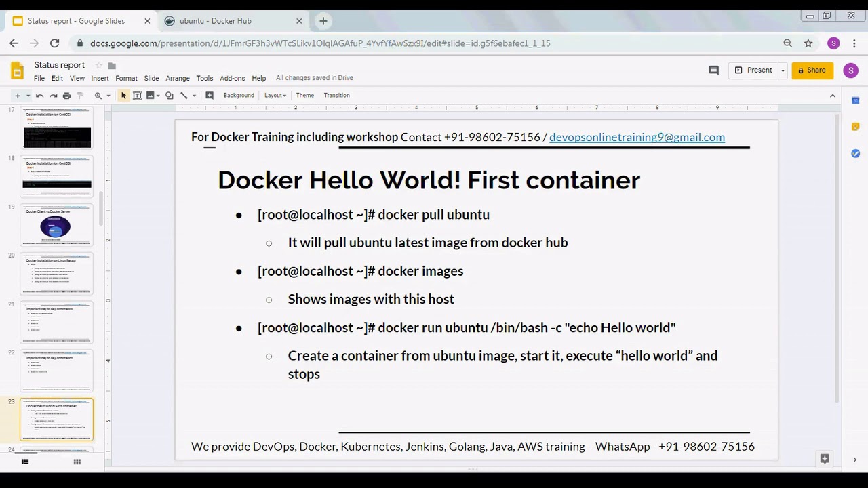
Task: Open the Transition panel
Action: point(337,96)
